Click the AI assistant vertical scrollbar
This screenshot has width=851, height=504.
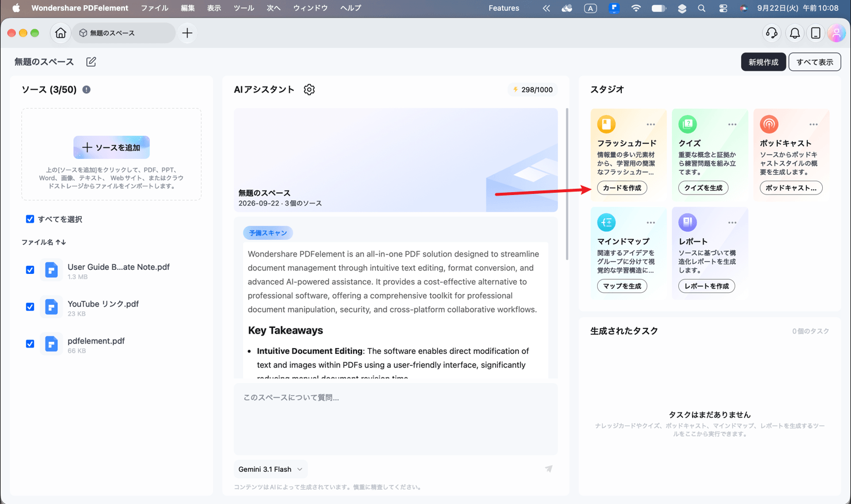click(x=567, y=184)
